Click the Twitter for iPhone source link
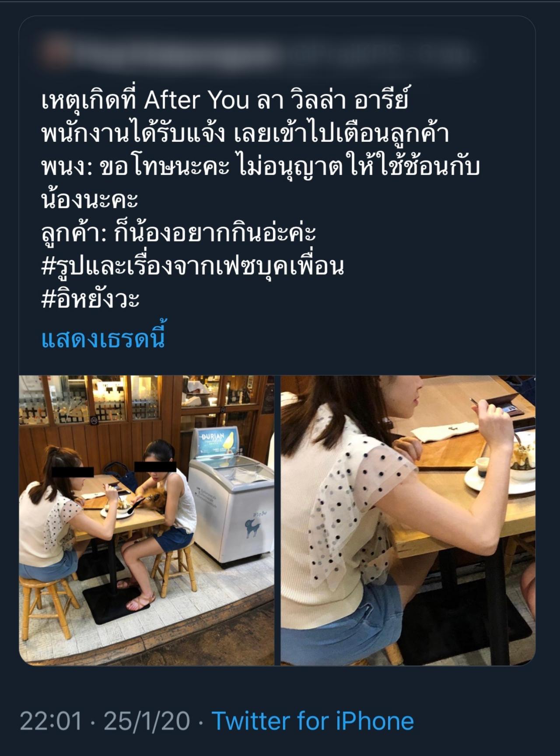The height and width of the screenshot is (756, 560). click(313, 721)
